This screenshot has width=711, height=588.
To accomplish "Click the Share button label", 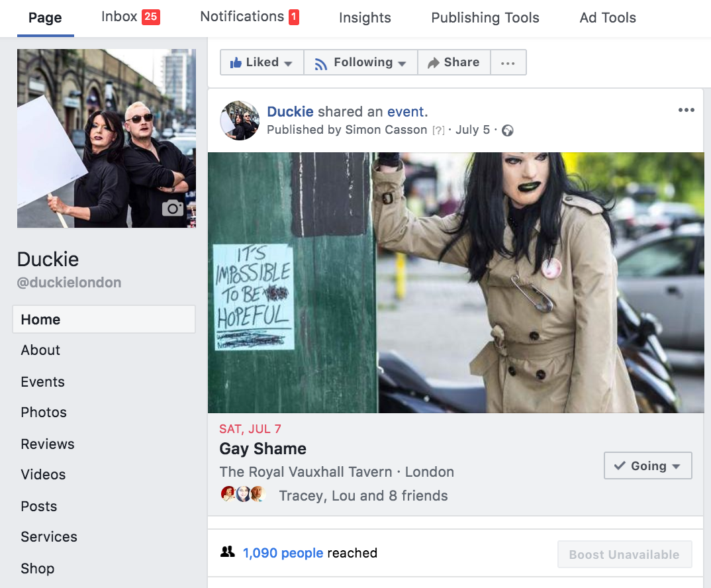I will point(461,62).
